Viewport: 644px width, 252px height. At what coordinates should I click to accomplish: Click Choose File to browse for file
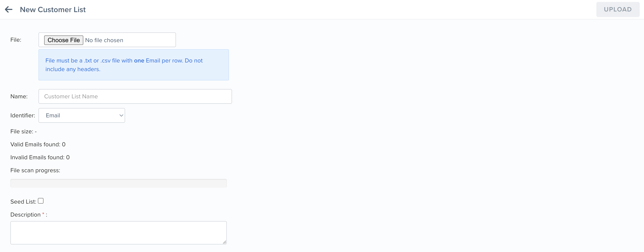click(x=63, y=40)
